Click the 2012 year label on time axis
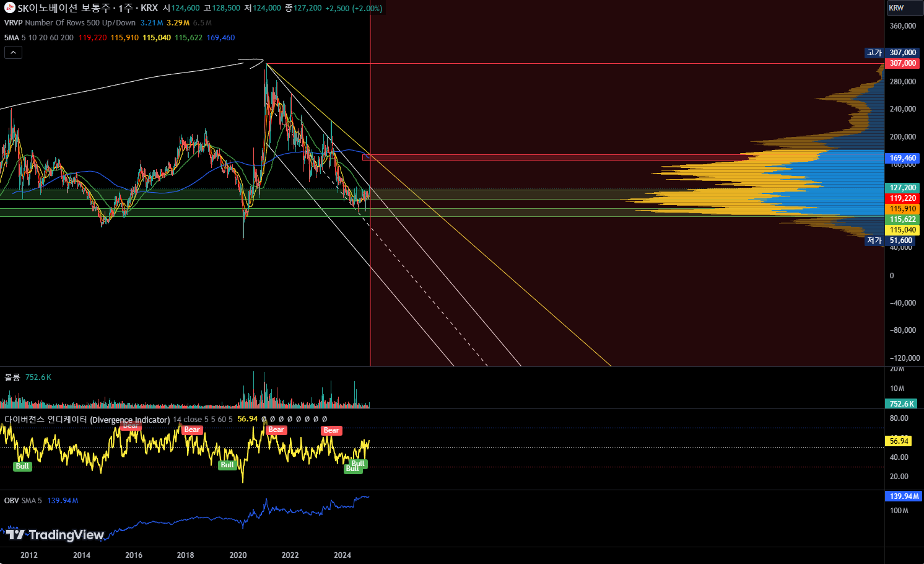The width and height of the screenshot is (924, 564). [29, 555]
